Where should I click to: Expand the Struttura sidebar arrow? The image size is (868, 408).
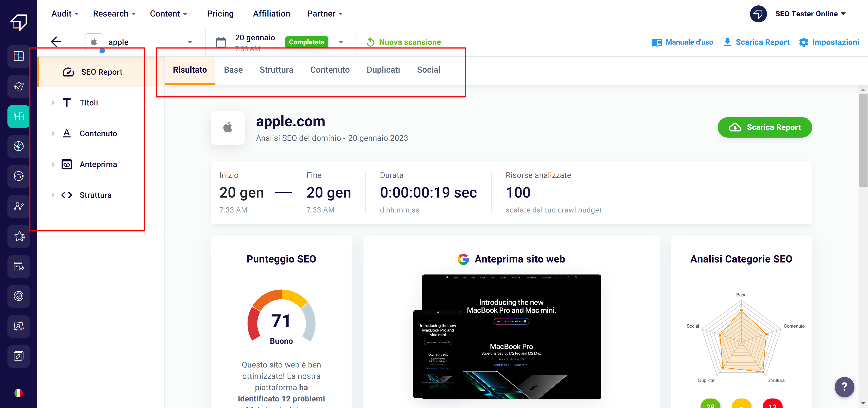click(53, 195)
